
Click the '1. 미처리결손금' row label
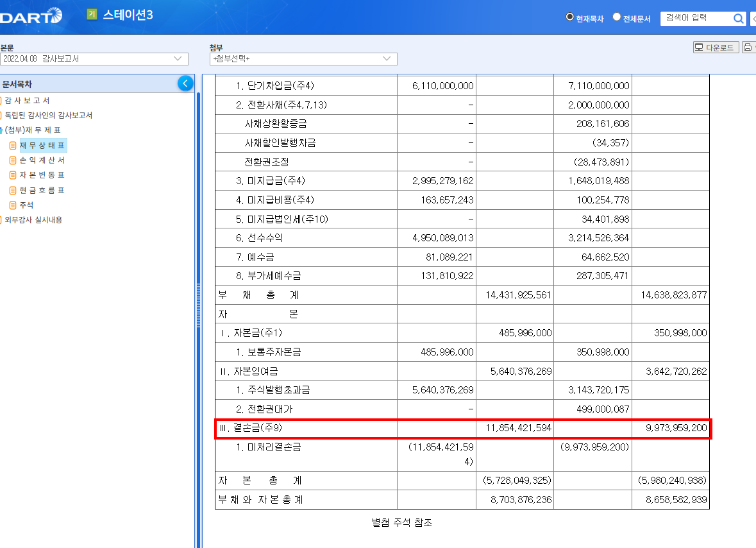(x=269, y=447)
